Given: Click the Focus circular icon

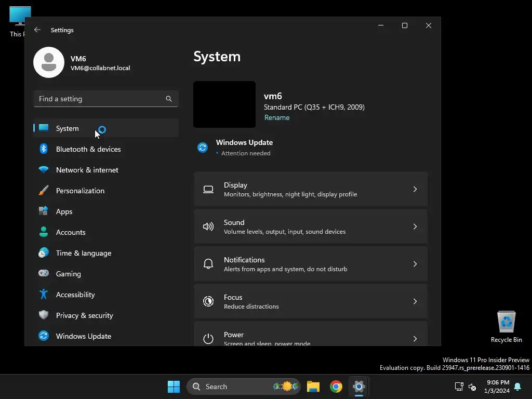Looking at the screenshot, I should 208,301.
